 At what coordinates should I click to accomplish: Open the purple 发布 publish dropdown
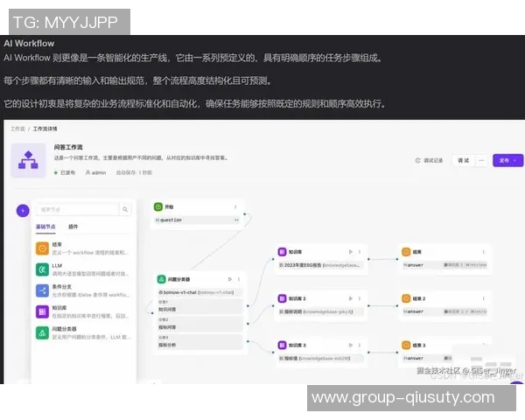pyautogui.click(x=507, y=160)
